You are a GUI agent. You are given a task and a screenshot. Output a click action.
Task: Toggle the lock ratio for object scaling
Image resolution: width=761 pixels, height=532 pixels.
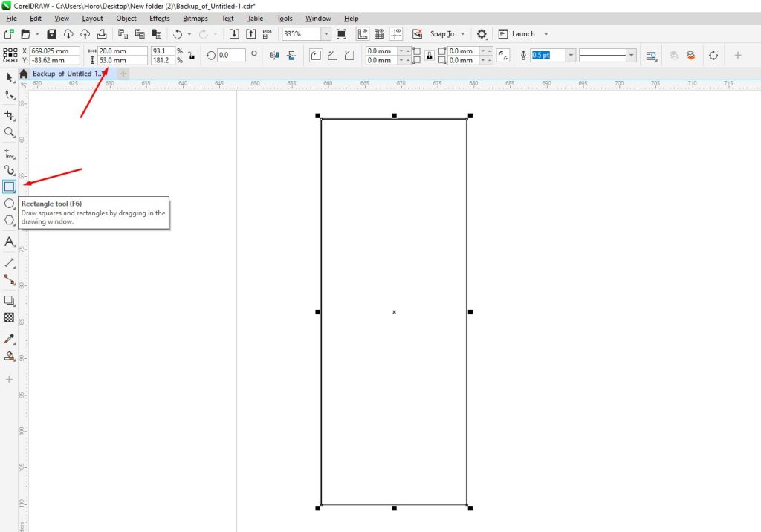tap(191, 55)
